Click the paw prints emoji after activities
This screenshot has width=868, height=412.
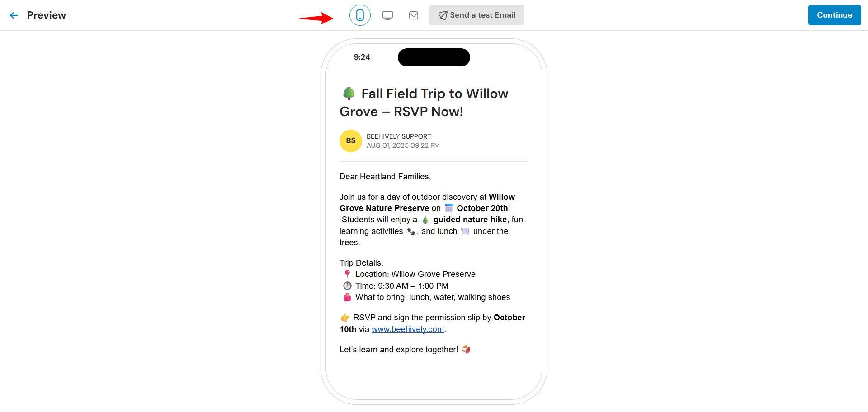click(410, 231)
